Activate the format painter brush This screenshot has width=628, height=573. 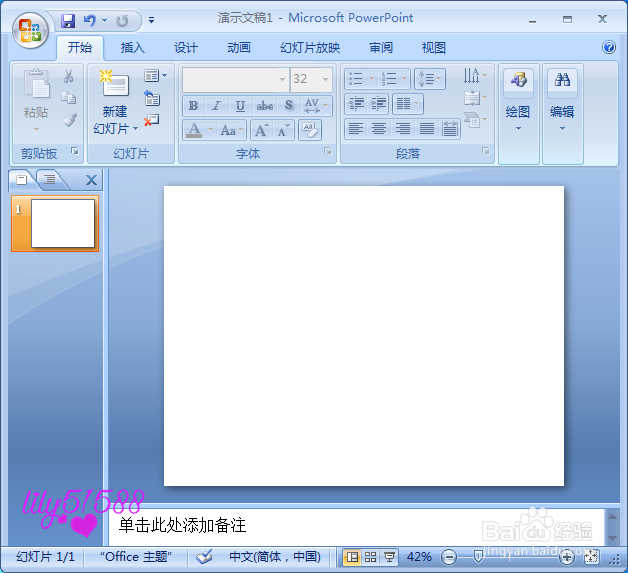(69, 119)
